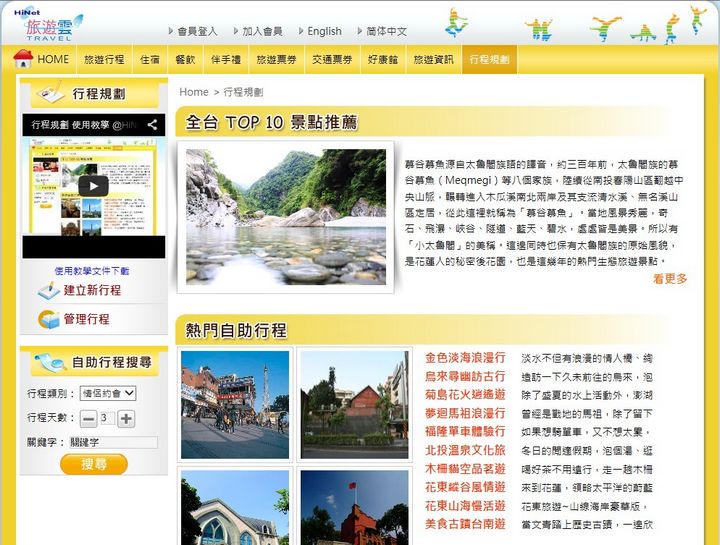The height and width of the screenshot is (545, 720).
Task: Open the red fort with flag thumbnail
Action: [354, 507]
